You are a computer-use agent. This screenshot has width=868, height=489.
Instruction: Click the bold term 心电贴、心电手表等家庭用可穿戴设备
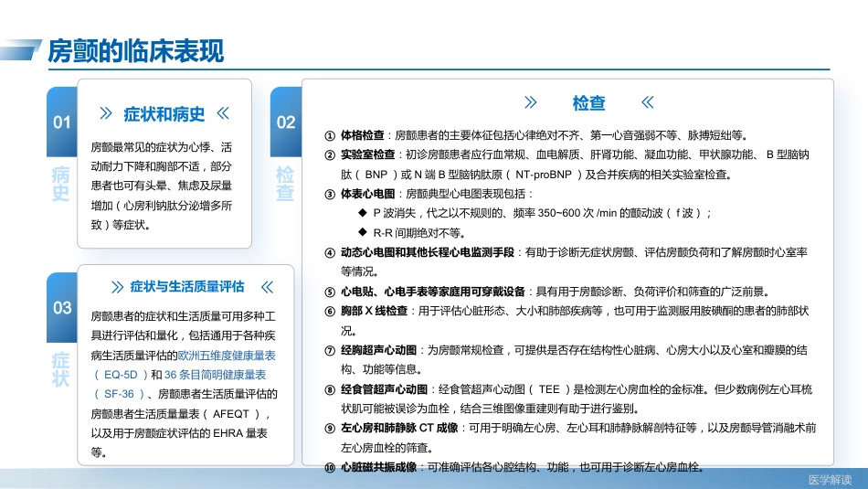[433, 292]
